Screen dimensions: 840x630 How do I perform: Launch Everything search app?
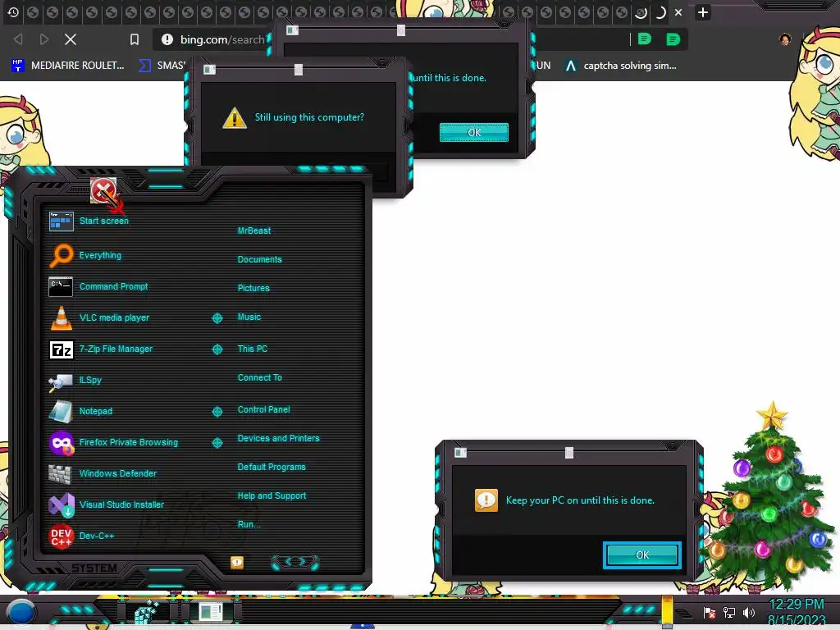click(x=85, y=256)
